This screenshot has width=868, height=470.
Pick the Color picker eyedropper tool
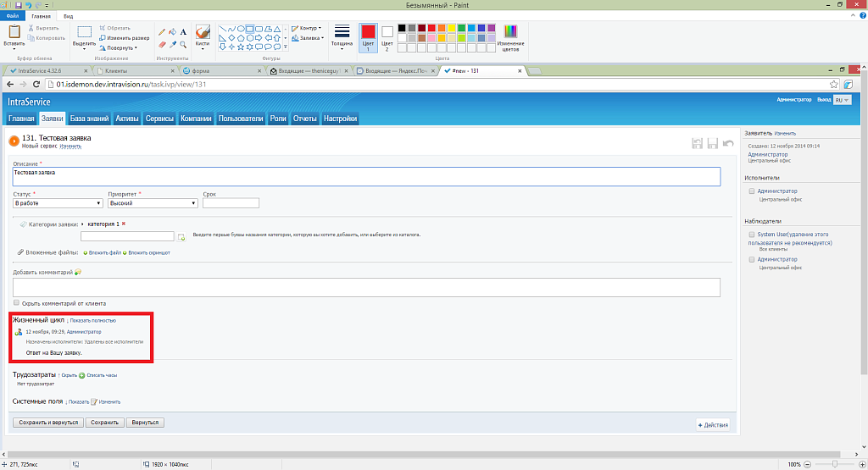point(172,44)
